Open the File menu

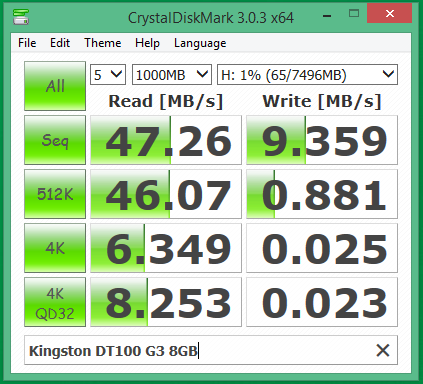[x=27, y=43]
